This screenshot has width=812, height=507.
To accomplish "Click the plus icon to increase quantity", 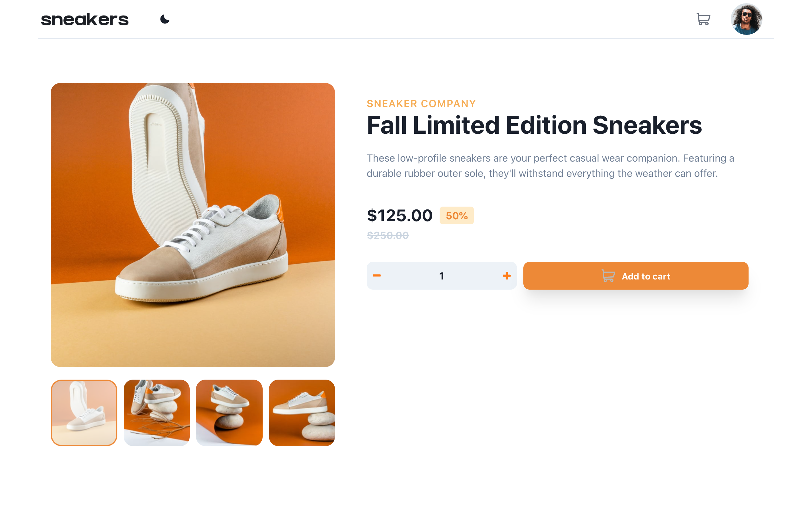I will click(507, 275).
